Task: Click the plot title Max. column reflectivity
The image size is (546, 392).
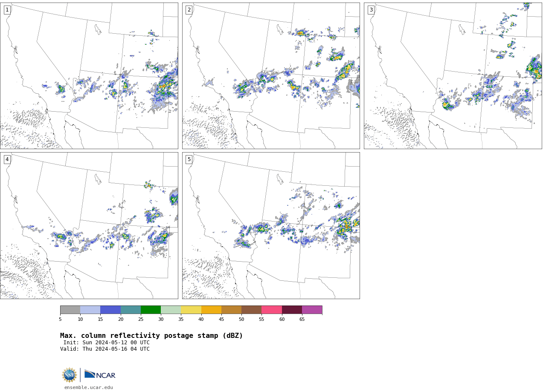Action: coord(151,336)
